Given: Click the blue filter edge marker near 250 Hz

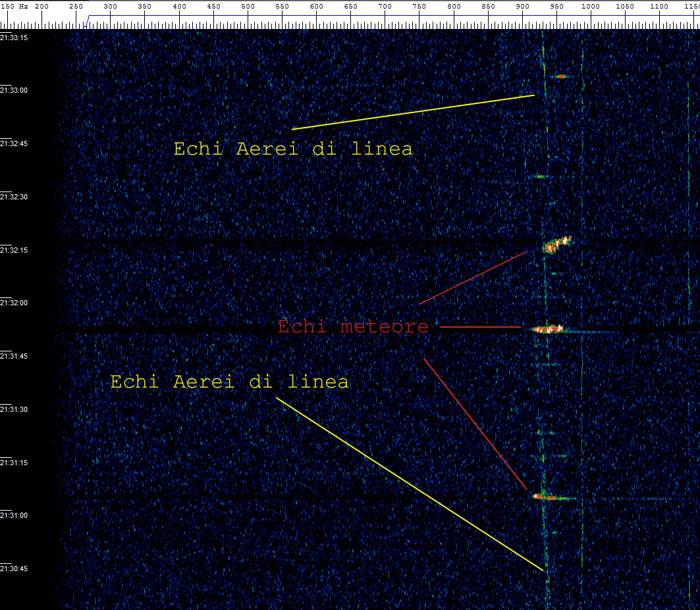Looking at the screenshot, I should coord(86,24).
